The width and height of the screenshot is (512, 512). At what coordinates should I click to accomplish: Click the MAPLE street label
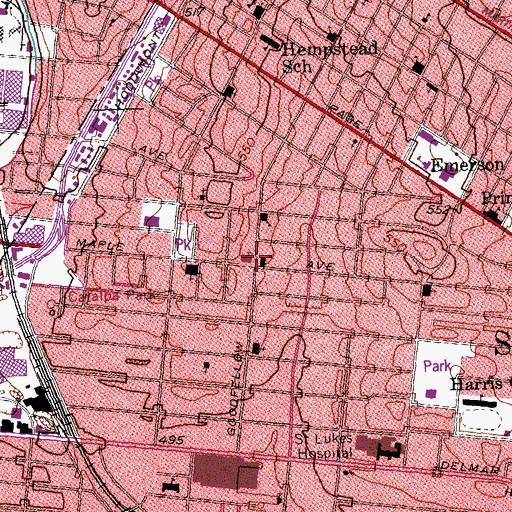[100, 245]
